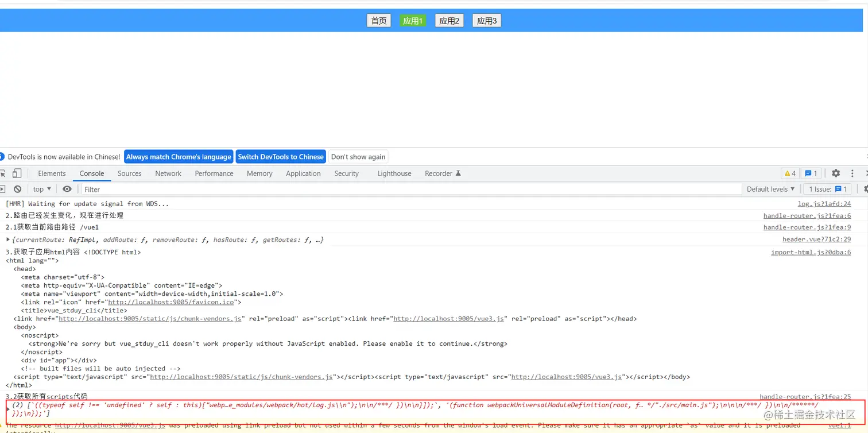Open source link log.js?1afd:24
The height and width of the screenshot is (433, 868).
tap(824, 204)
